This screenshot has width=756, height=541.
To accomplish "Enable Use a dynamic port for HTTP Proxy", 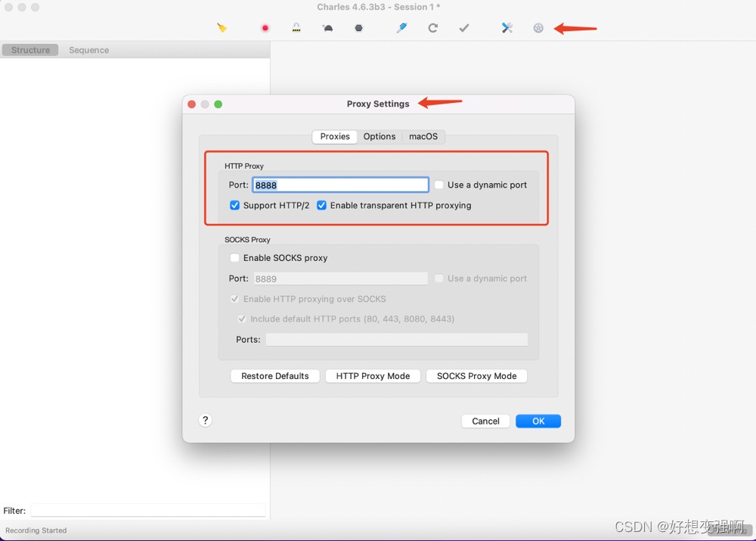I will pos(438,185).
